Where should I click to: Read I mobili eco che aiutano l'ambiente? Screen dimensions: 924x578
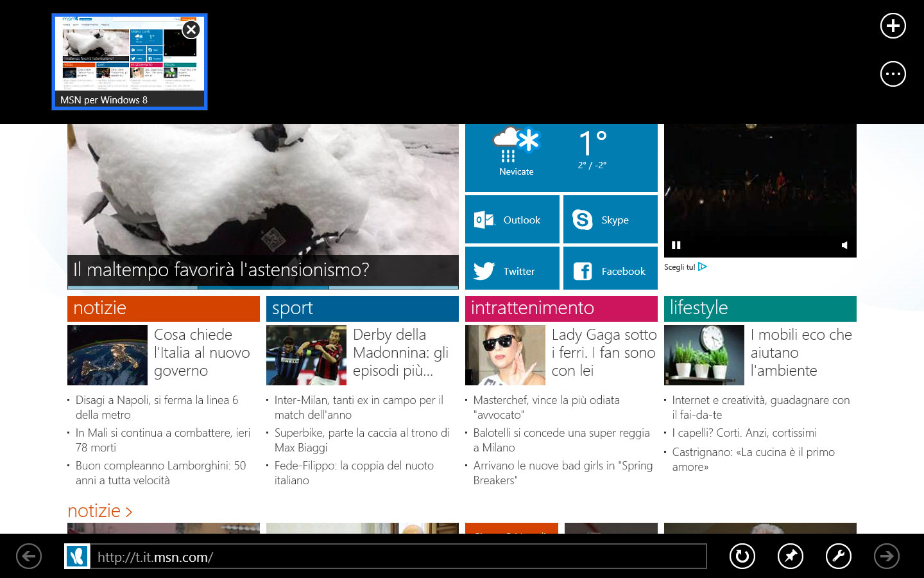801,353
